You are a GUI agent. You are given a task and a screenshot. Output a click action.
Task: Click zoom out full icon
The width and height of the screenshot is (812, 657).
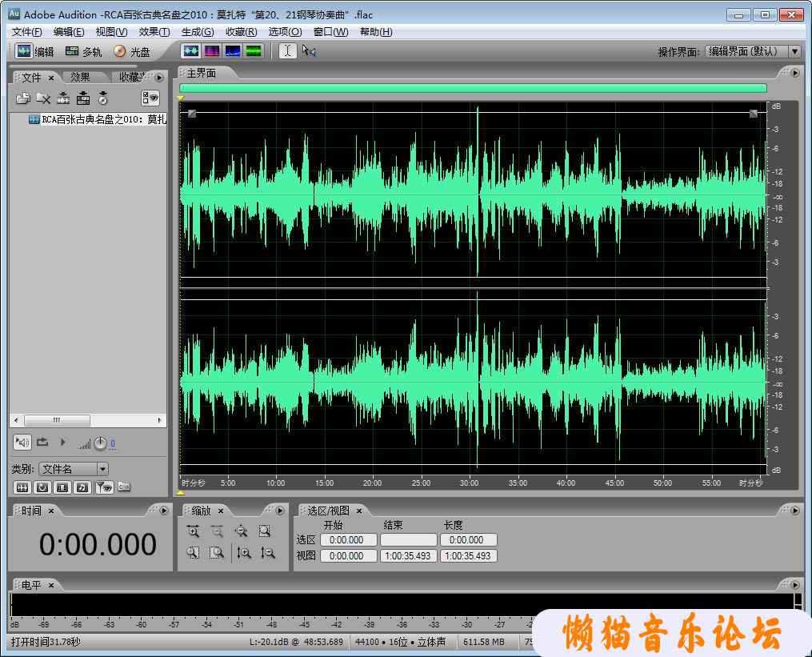(x=241, y=531)
